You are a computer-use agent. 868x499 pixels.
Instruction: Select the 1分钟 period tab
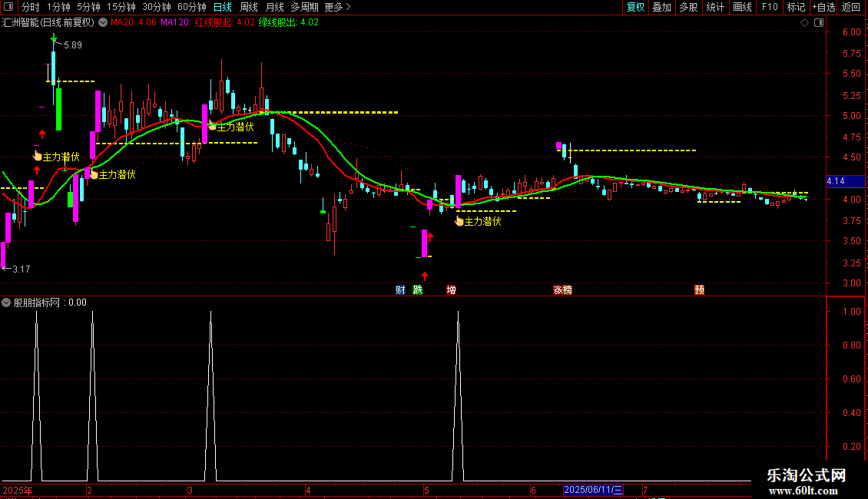[x=58, y=7]
